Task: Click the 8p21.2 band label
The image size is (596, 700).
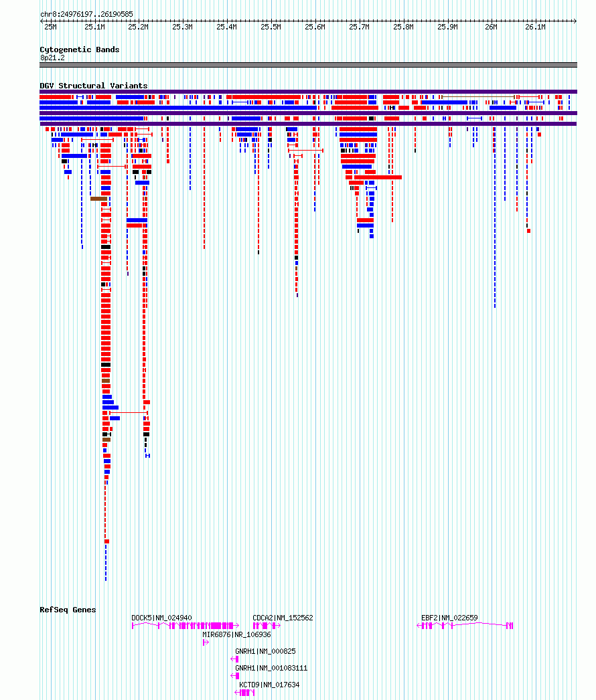Action: (x=52, y=58)
